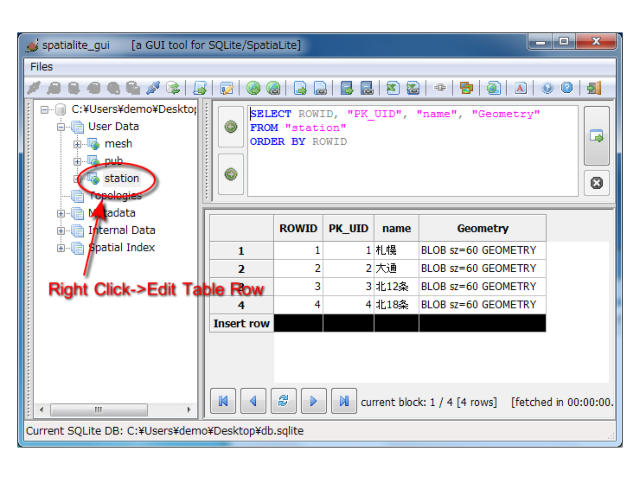
Task: Open the Files menu
Action: (41, 67)
